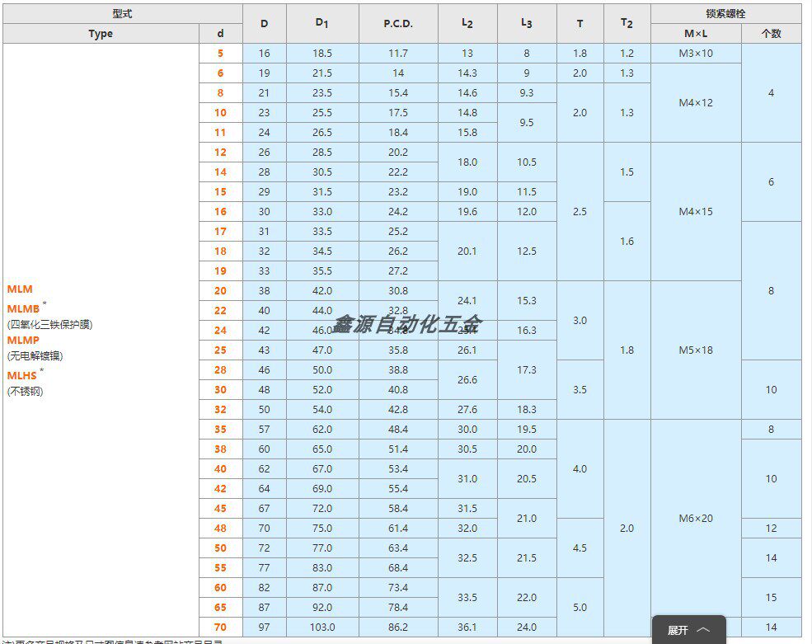The image size is (812, 644).
Task: Open the MLM type link
Action: coord(20,289)
